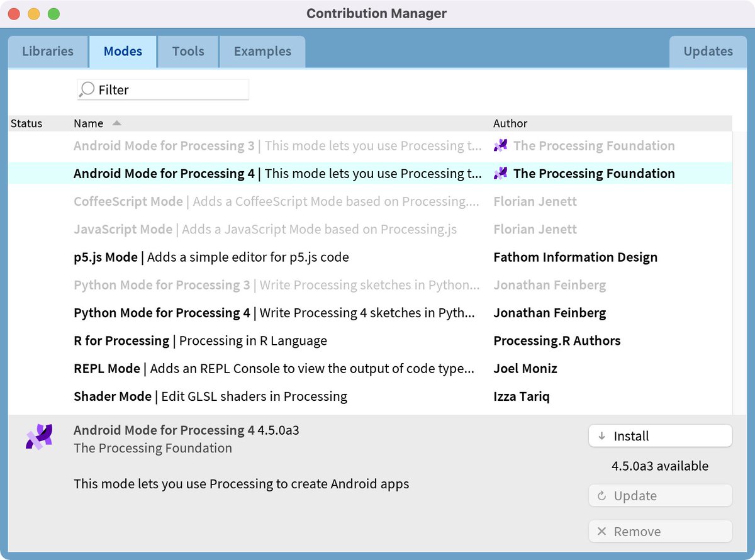755x560 pixels.
Task: Click Florian Jenett in JavaScript Mode row
Action: 535,229
